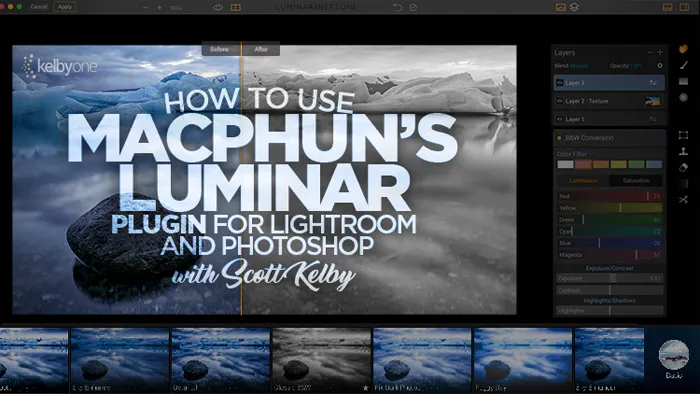Select the blue color filter swatch
The width and height of the screenshot is (700, 394).
[654, 164]
